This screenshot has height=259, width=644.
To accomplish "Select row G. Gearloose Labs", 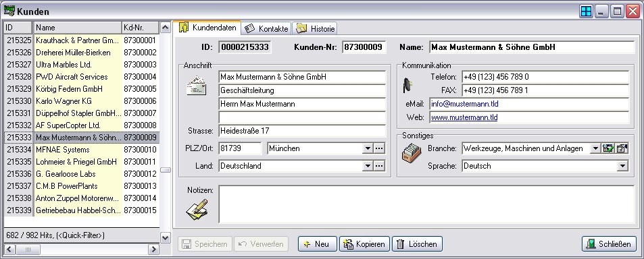I will pos(82,174).
